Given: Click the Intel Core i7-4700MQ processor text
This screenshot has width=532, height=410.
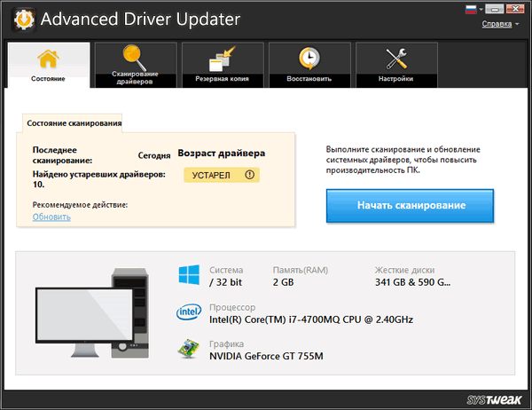Looking at the screenshot, I should (311, 319).
